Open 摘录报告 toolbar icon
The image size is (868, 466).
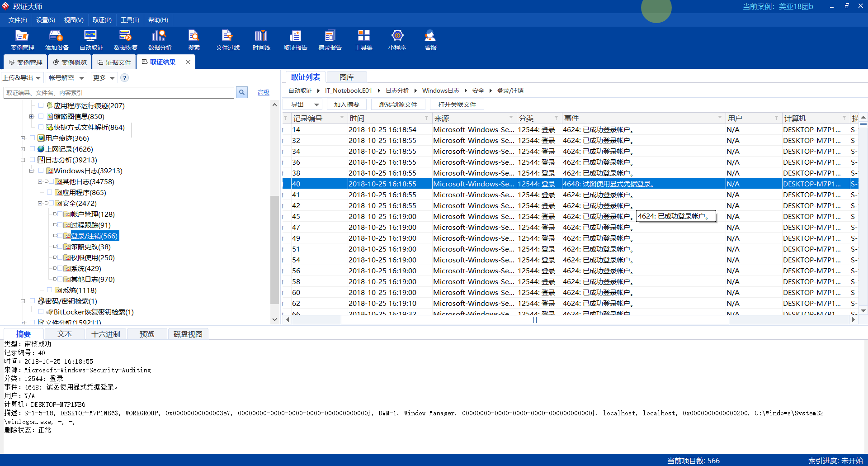[330, 40]
